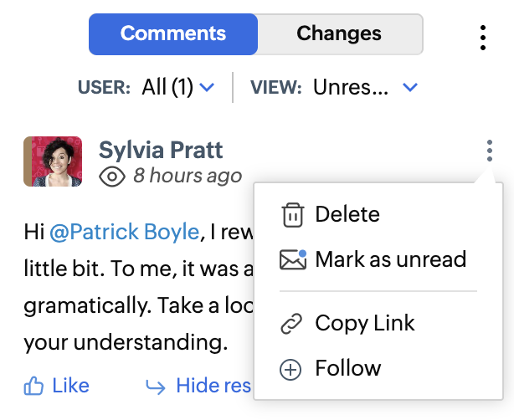The width and height of the screenshot is (514, 420).
Task: Click the plus circle Follow icon
Action: [x=290, y=369]
